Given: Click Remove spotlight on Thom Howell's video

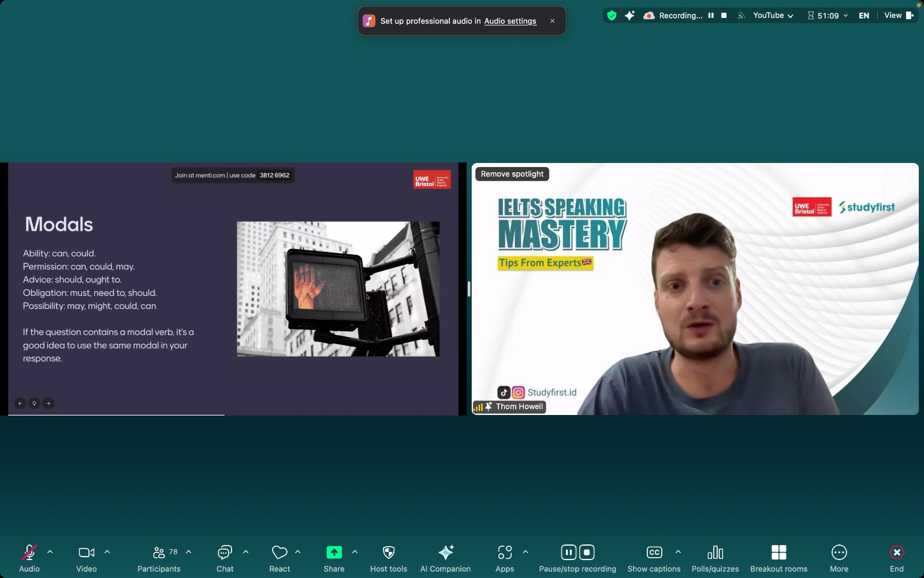Looking at the screenshot, I should [x=512, y=174].
